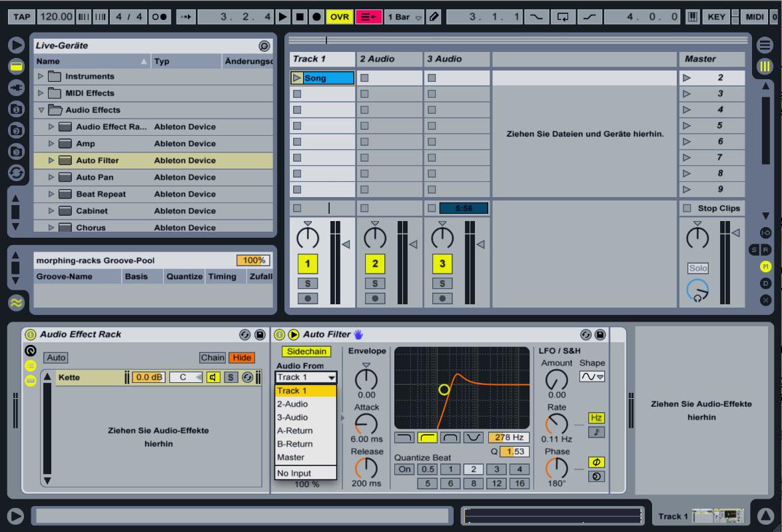Screen dimensions: 782x532
Task: Select the notch filter type icon
Action: coord(474,437)
